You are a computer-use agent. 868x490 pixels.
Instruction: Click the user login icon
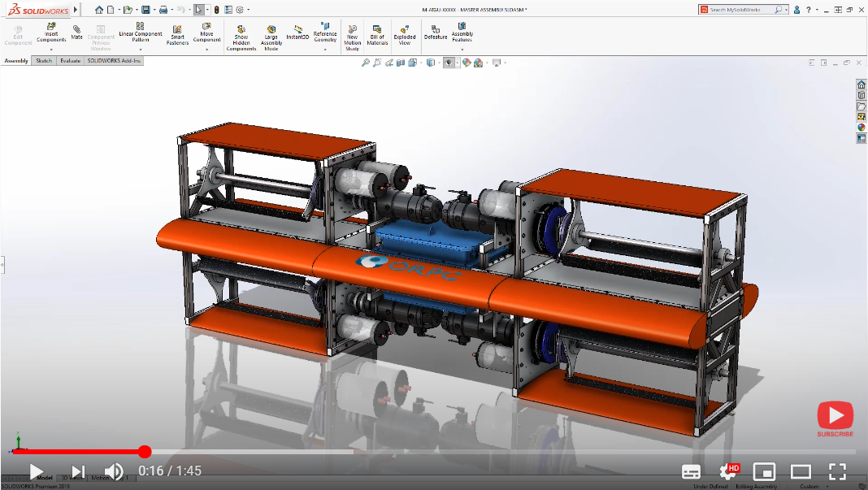(x=796, y=10)
